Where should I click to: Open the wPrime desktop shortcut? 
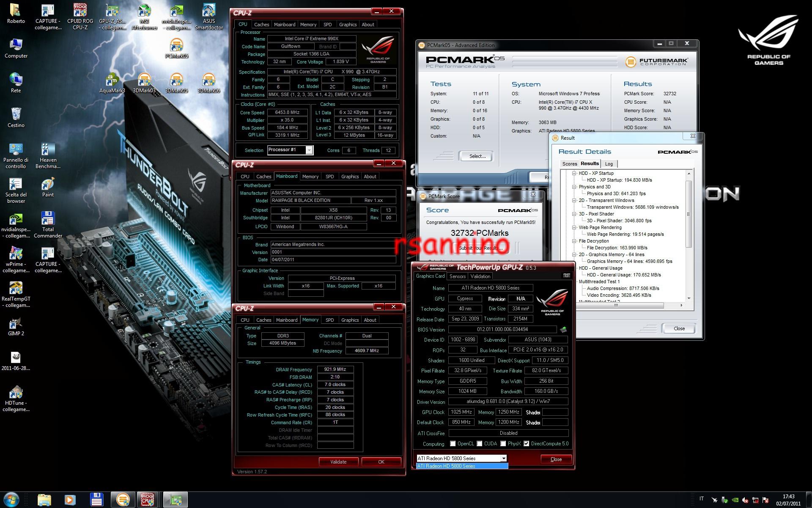pyautogui.click(x=16, y=260)
